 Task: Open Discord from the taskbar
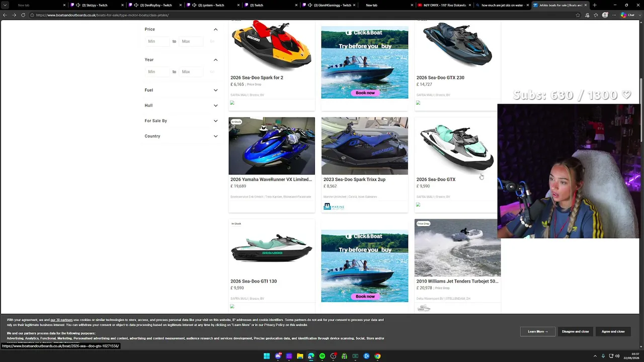click(x=278, y=356)
